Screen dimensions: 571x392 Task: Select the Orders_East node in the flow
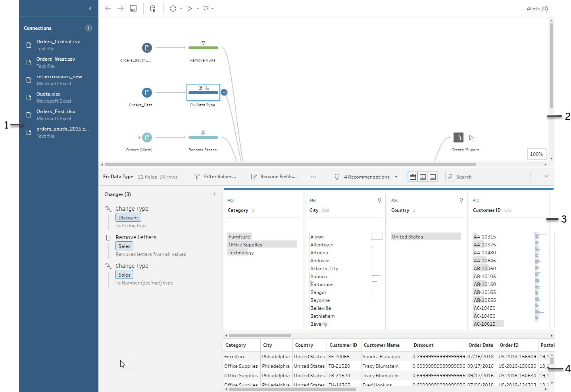[x=147, y=92]
